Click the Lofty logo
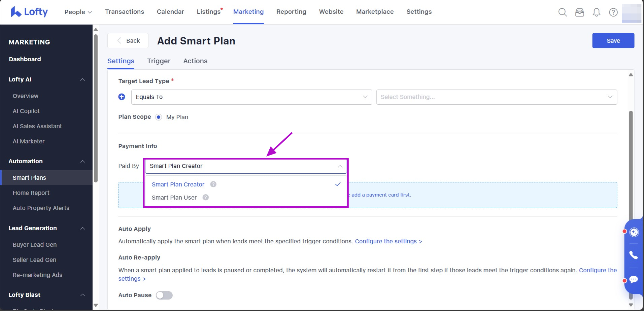 [29, 12]
